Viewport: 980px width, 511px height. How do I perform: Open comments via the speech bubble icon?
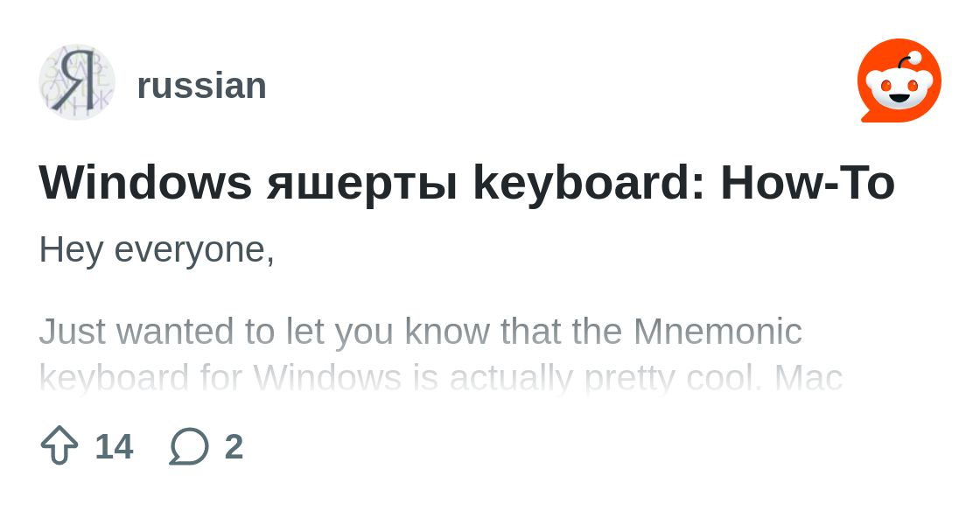(189, 445)
